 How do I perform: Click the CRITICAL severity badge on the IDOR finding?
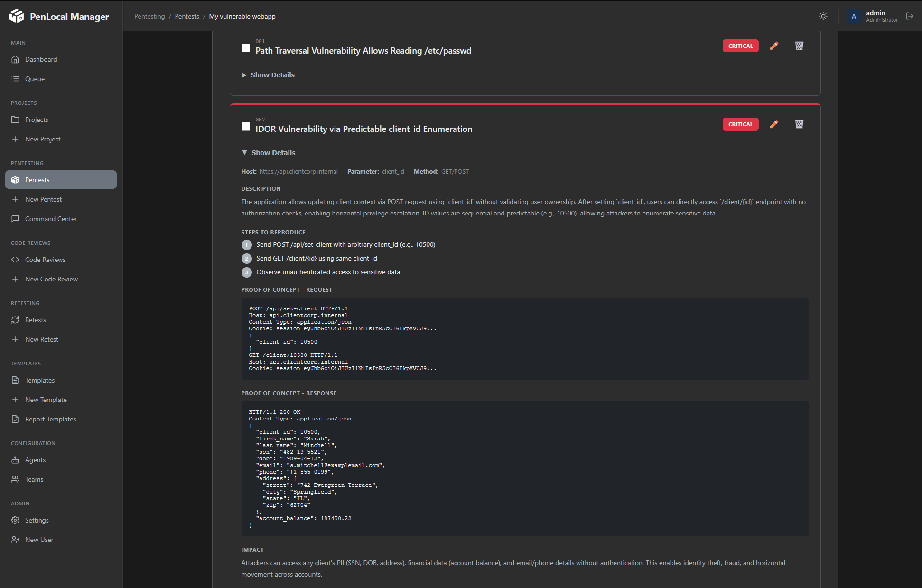(740, 124)
